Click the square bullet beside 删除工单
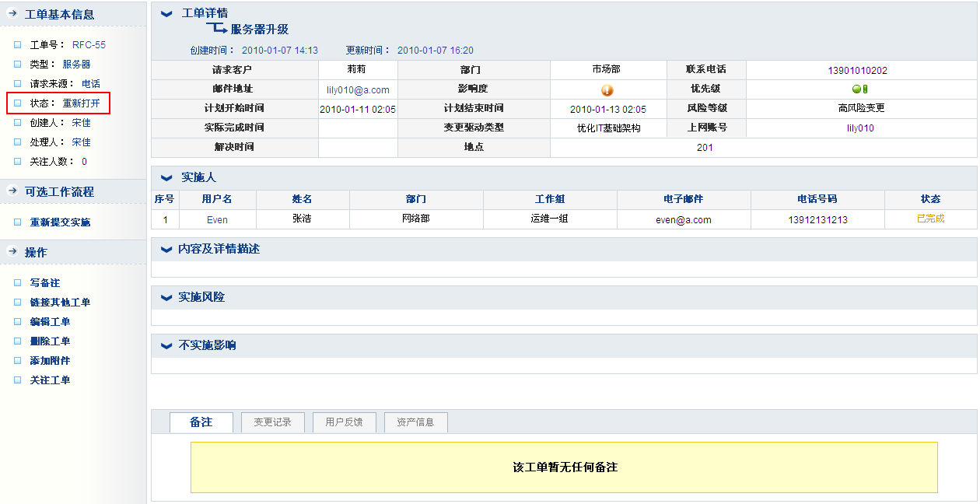The width and height of the screenshot is (980, 504). pyautogui.click(x=18, y=341)
